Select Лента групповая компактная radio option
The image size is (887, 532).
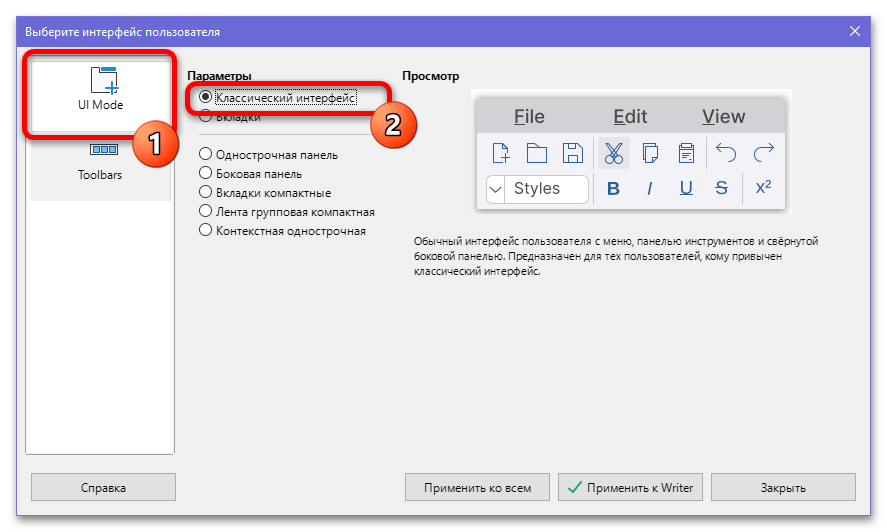(x=287, y=212)
